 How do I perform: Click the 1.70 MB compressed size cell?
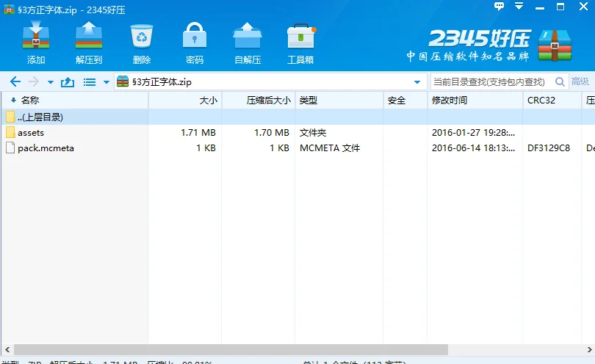click(272, 133)
